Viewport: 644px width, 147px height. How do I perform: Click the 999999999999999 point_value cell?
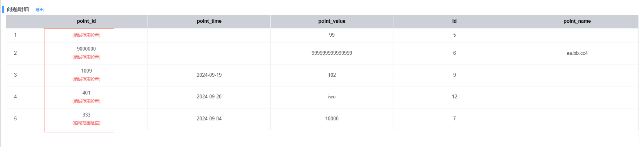(332, 53)
